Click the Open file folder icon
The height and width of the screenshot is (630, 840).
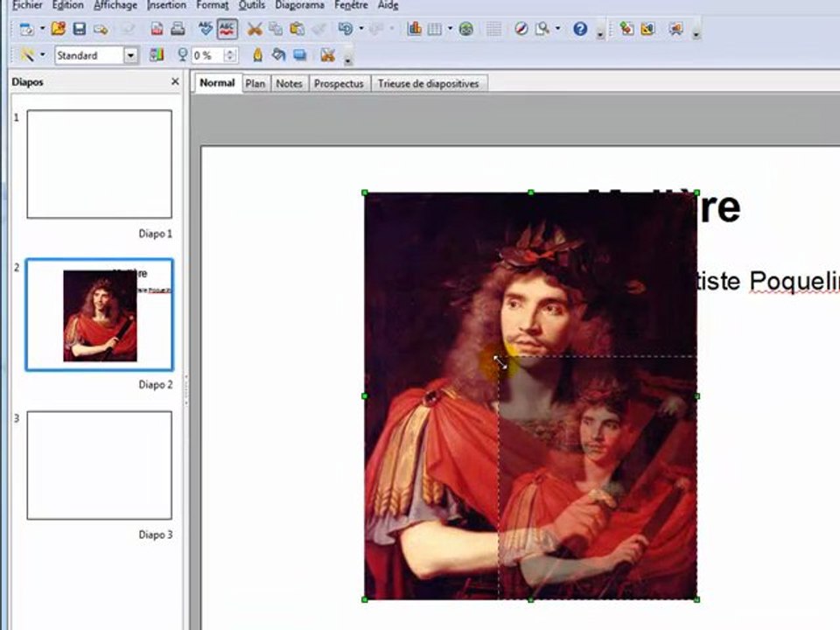pos(59,29)
